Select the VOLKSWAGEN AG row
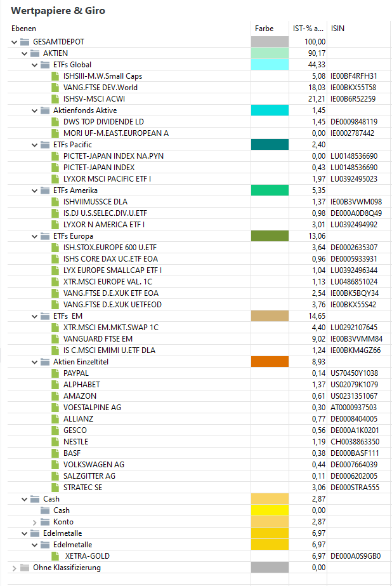This screenshot has width=392, height=586. pos(199,465)
